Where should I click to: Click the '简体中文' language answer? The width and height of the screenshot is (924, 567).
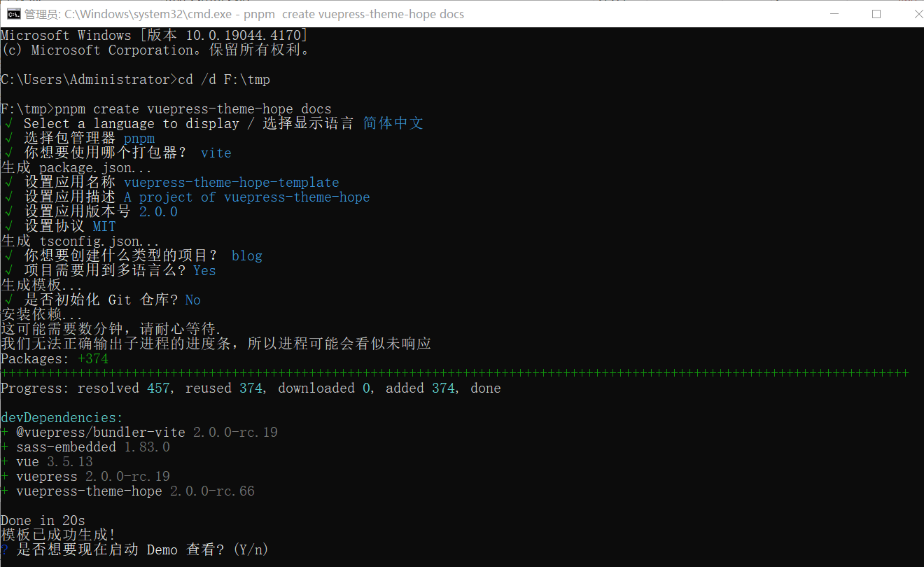(393, 123)
